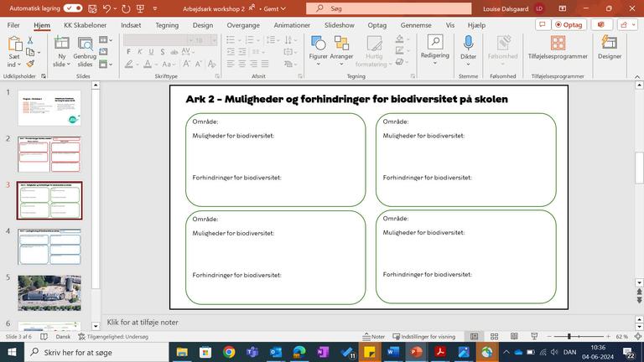Redo the last action

click(126, 8)
